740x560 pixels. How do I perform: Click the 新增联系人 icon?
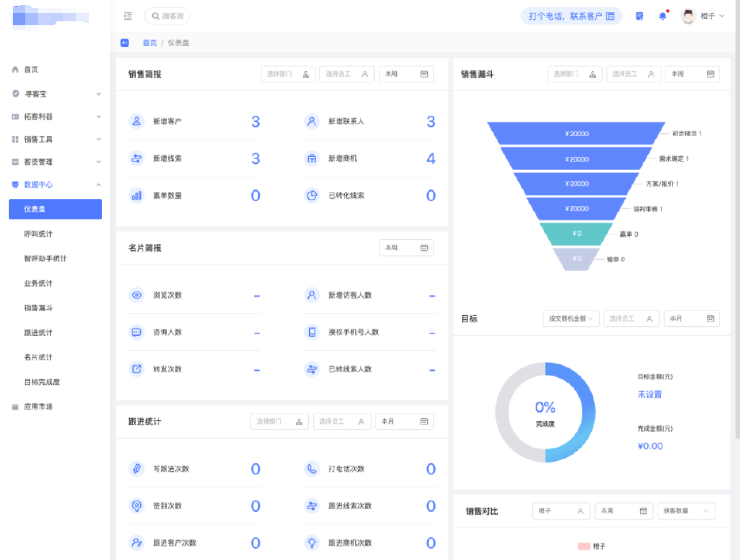pos(312,121)
